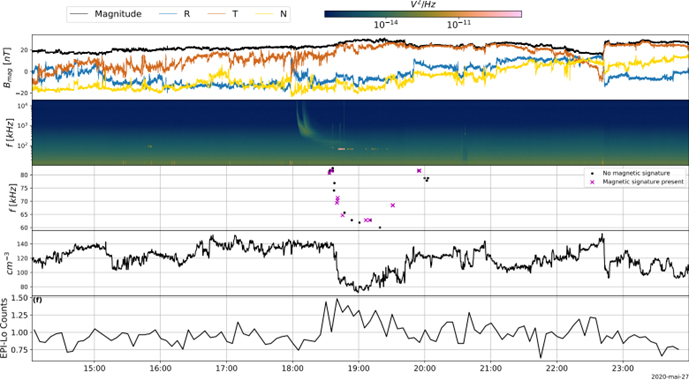This screenshot has height=380, width=689.
Task: Click the V²/Hz colorbar gradient
Action: (x=423, y=14)
